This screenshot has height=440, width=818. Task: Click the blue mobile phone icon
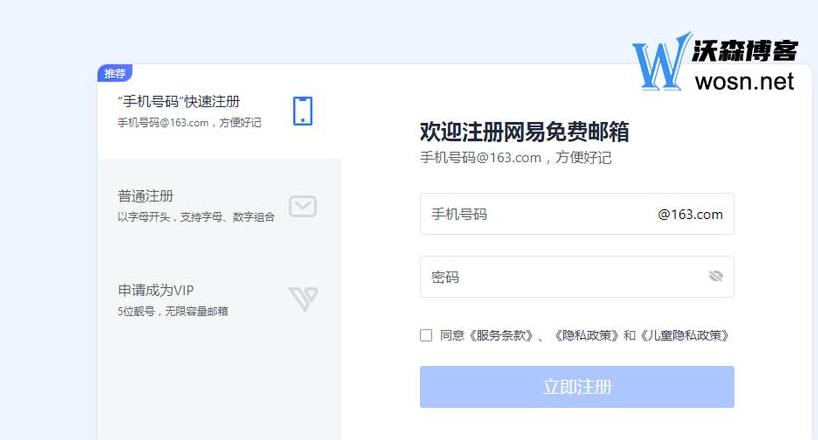(303, 111)
